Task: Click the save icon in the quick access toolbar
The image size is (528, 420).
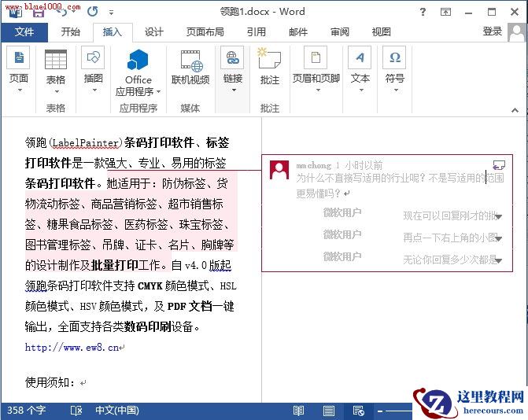Action: click(x=37, y=12)
